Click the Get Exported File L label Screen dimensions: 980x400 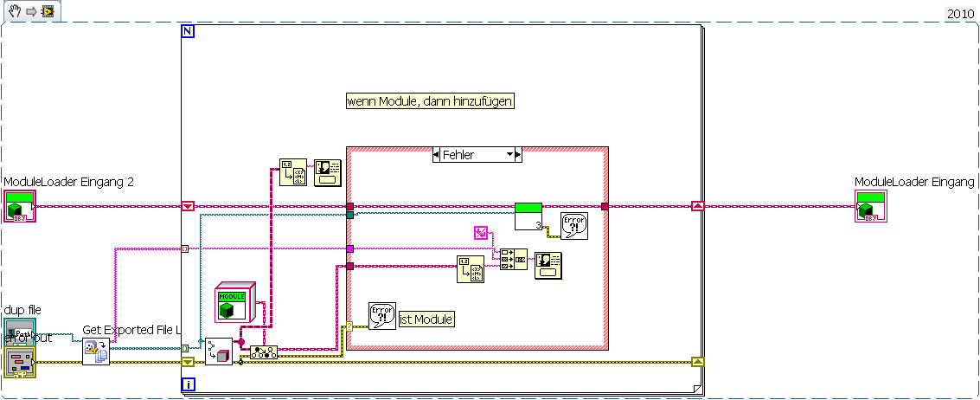click(131, 330)
